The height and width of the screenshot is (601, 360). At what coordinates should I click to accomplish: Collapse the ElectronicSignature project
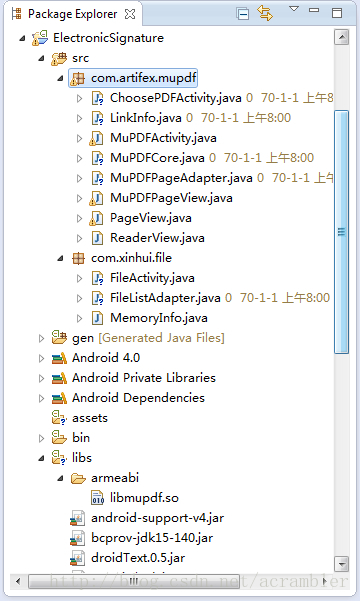tap(23, 38)
